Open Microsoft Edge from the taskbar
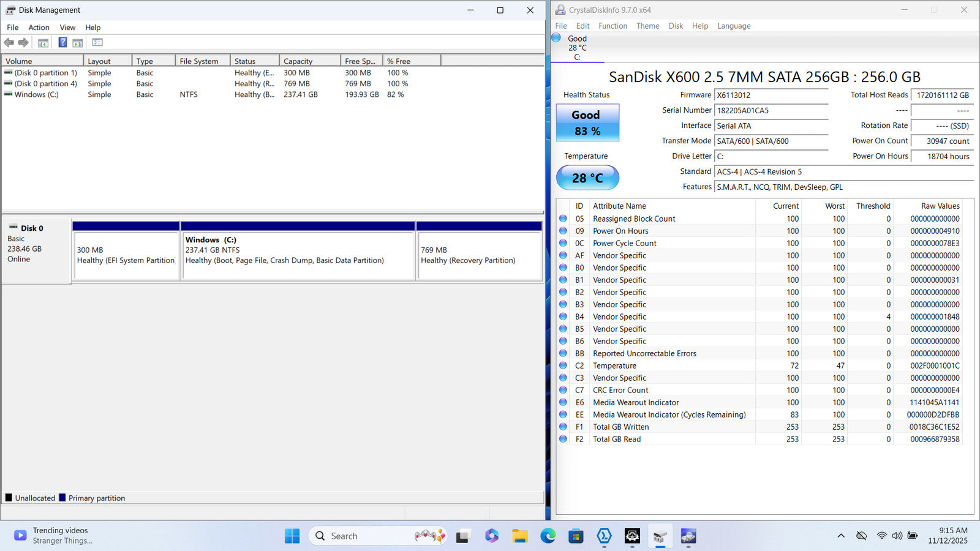980x551 pixels. (x=548, y=536)
